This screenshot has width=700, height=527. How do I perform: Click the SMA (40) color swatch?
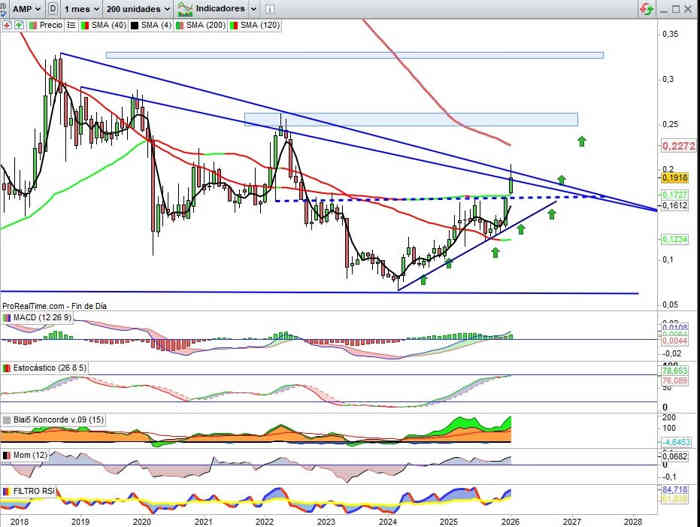[x=82, y=22]
